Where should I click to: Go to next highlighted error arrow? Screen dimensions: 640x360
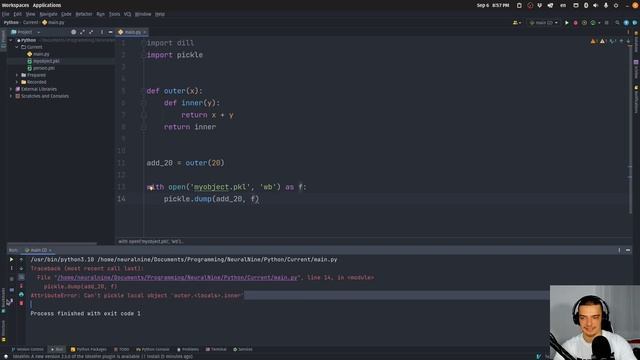(x=629, y=41)
